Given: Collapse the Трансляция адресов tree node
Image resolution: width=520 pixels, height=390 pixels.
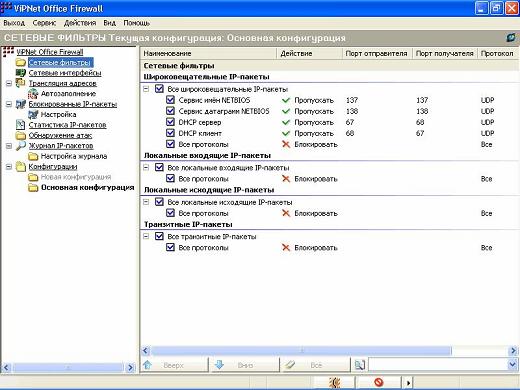Looking at the screenshot, I should point(9,83).
